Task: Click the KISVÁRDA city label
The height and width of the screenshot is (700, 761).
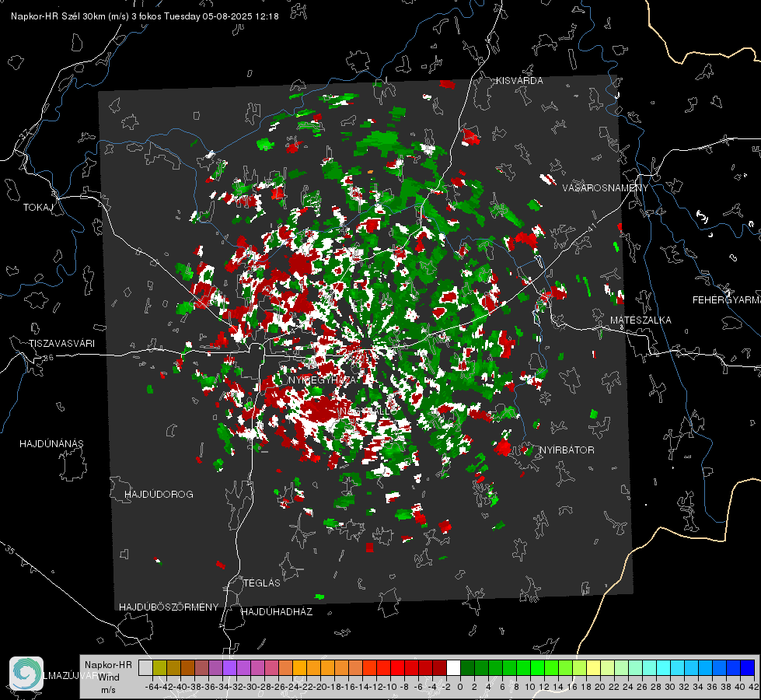Action: (519, 81)
